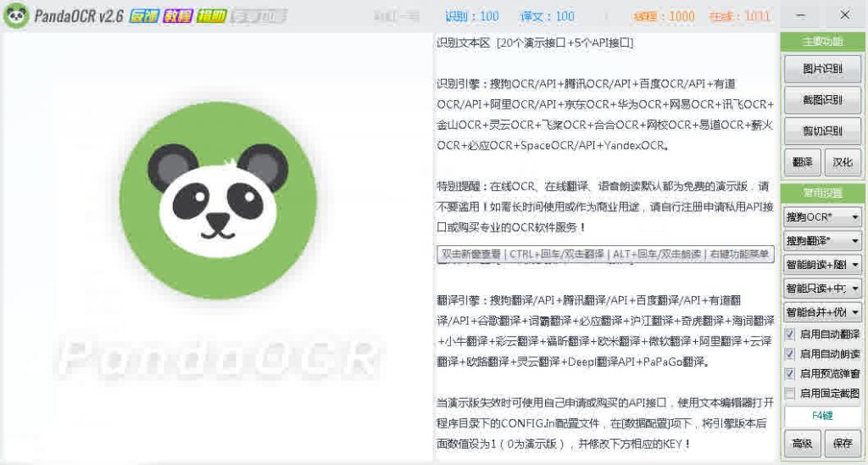Viewport: 868px width, 465px height.
Task: Click the 翻译引擎 paragraph text
Action: coord(604,331)
